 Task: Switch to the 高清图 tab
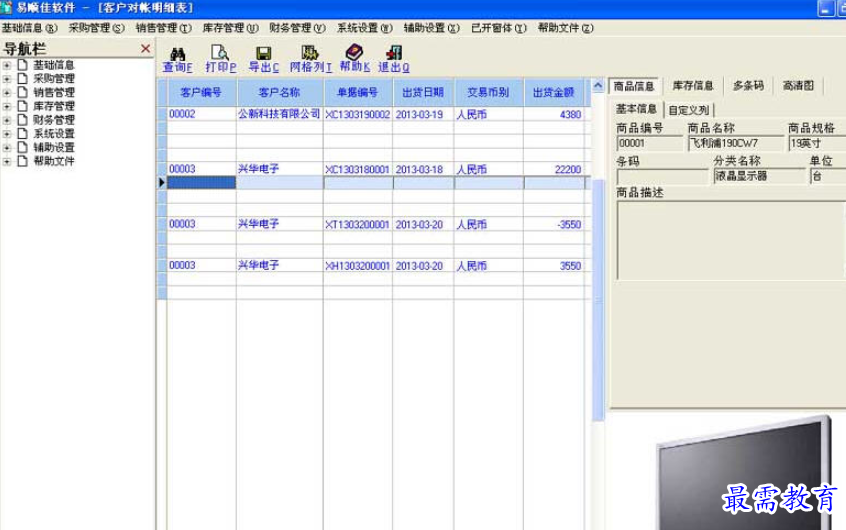(798, 86)
